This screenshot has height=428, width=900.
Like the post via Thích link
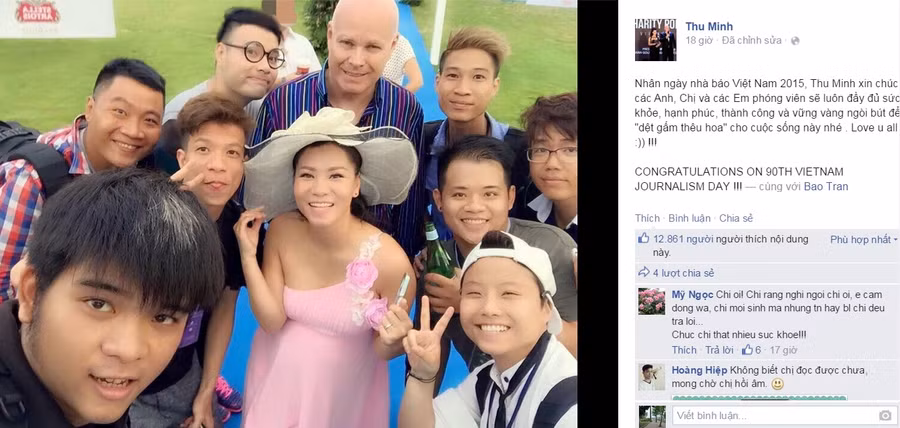tap(647, 218)
